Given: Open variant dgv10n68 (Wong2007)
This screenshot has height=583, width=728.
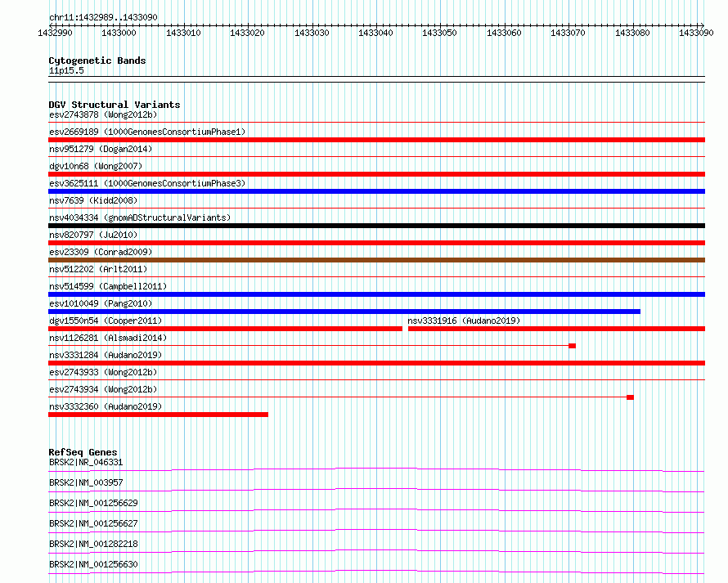Looking at the screenshot, I should (96, 166).
